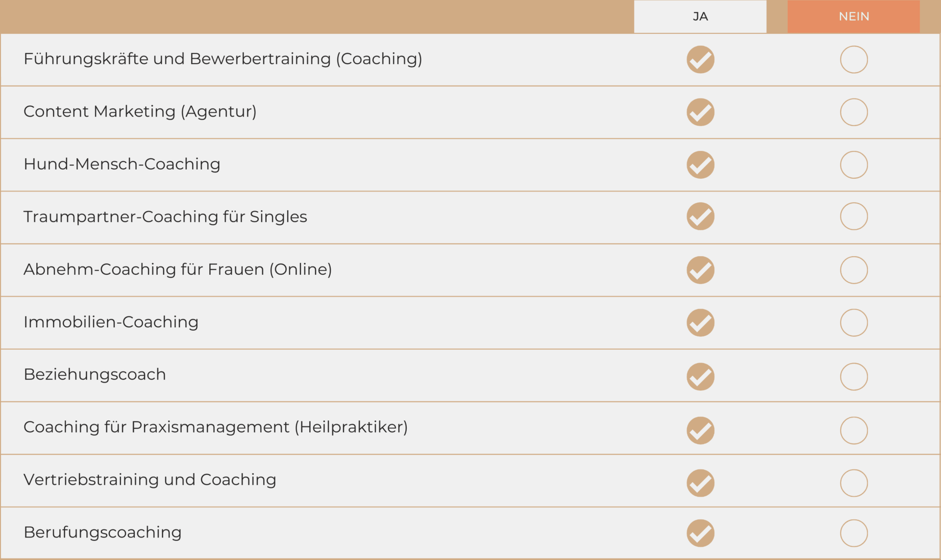941x560 pixels.
Task: Click the JA checkmark for Traumpartner-Coaching für Singles
Action: click(x=700, y=217)
